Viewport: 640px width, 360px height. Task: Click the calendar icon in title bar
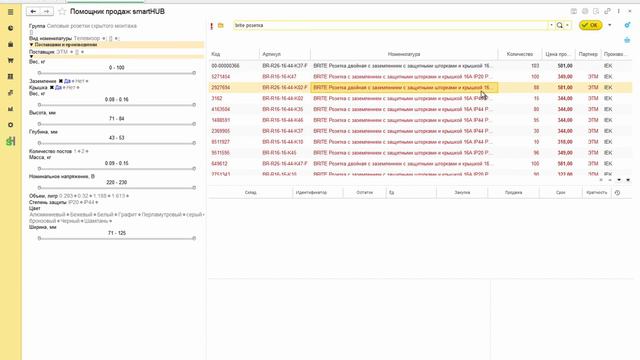573,11
